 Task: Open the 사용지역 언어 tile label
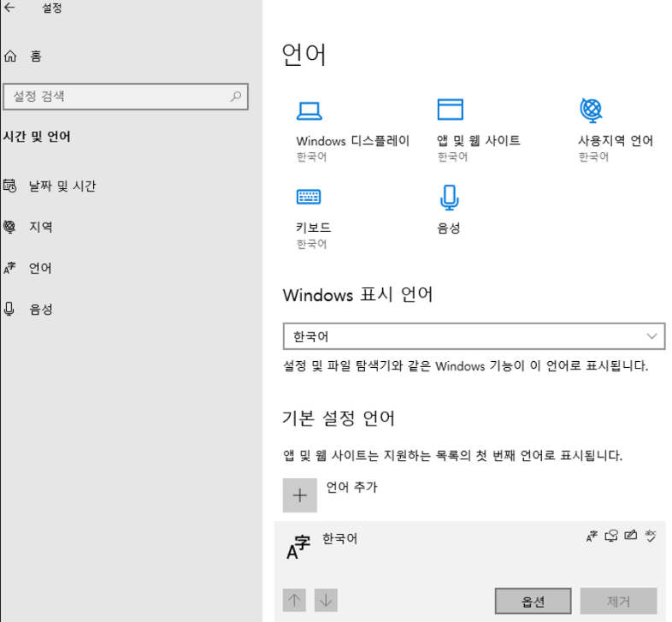(x=616, y=140)
